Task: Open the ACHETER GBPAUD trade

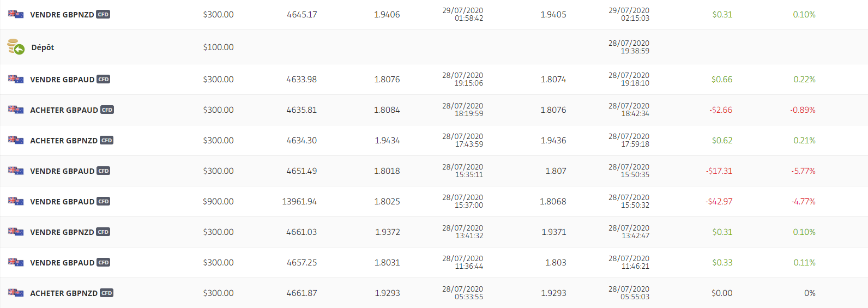Action: point(64,110)
